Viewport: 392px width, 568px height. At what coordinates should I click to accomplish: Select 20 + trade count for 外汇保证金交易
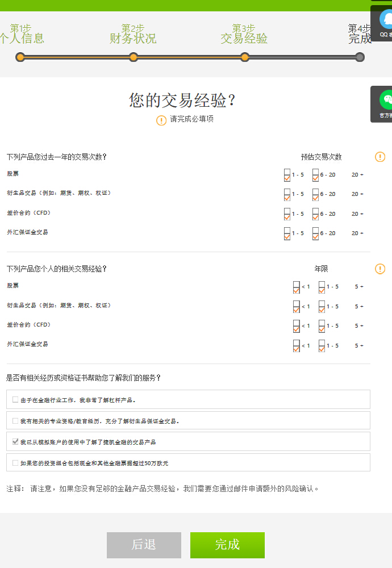click(357, 233)
